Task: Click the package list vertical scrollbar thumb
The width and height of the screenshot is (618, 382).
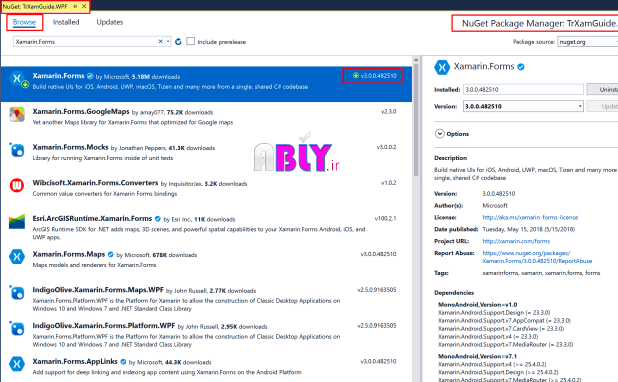Action: [416, 120]
